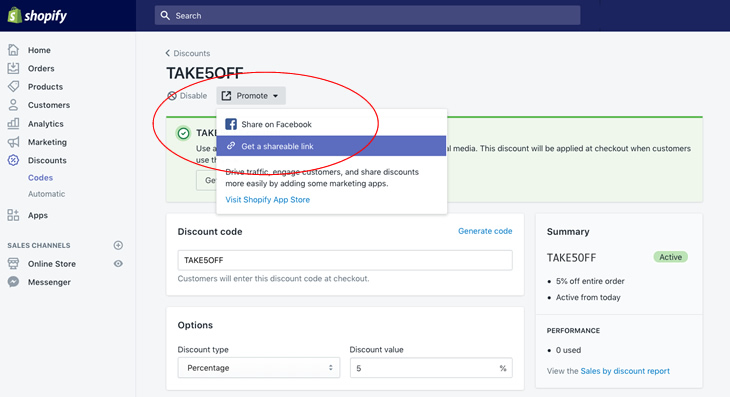Click the Orders inbox icon
Screen dimensions: 730x397
(14, 68)
